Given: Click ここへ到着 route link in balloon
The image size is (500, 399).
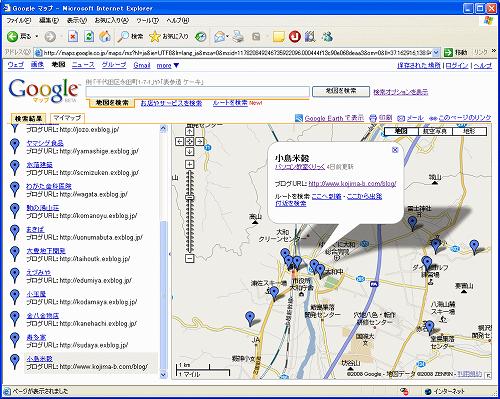Looking at the screenshot, I should (326, 196).
